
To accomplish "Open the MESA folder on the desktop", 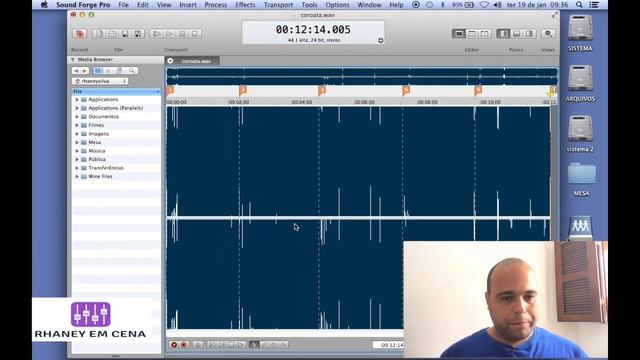I will pyautogui.click(x=581, y=179).
